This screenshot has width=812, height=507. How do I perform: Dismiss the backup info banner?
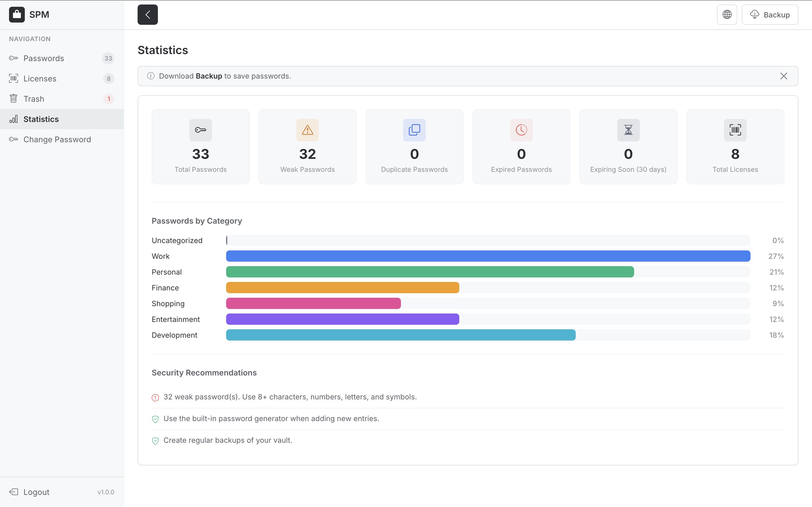pyautogui.click(x=784, y=76)
